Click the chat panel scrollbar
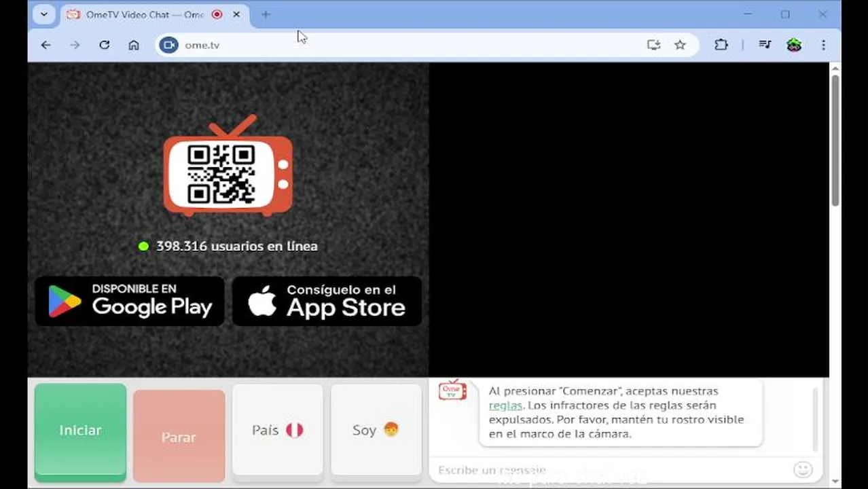Screen dimensions: 868x489 pyautogui.click(x=816, y=420)
